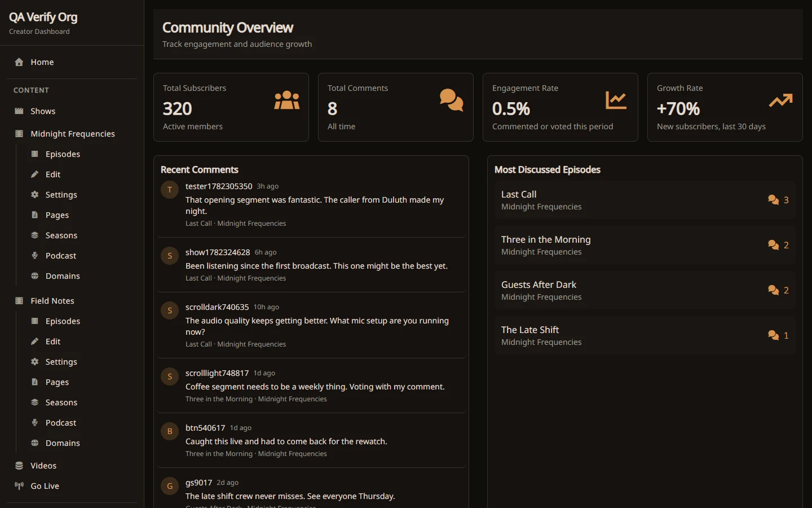The height and width of the screenshot is (508, 812).
Task: Click the G avatar beside gs9017
Action: click(170, 486)
